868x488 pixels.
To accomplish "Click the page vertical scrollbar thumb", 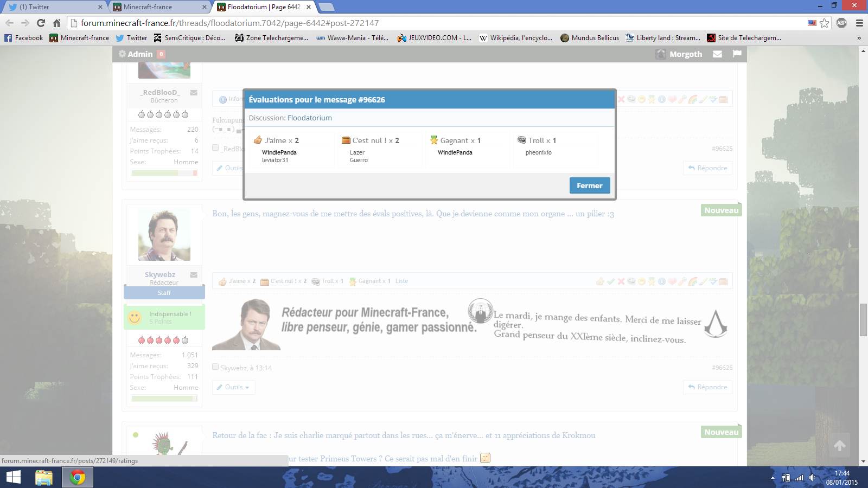I will (x=863, y=320).
